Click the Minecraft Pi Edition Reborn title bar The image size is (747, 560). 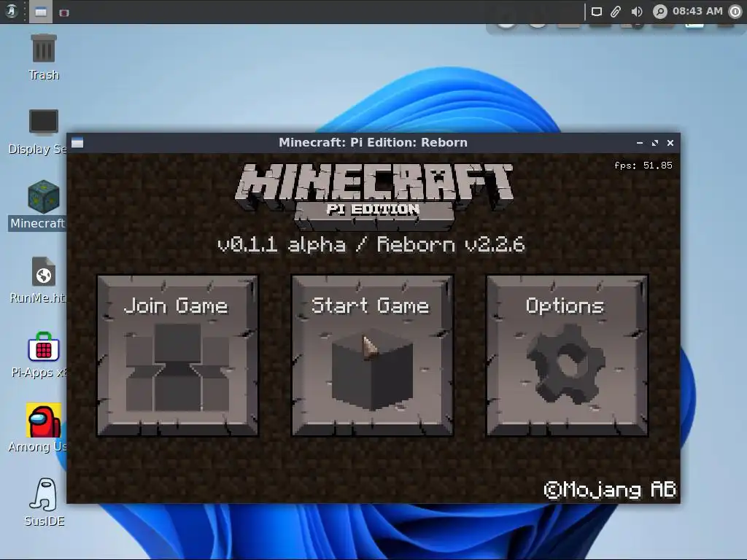click(x=373, y=142)
